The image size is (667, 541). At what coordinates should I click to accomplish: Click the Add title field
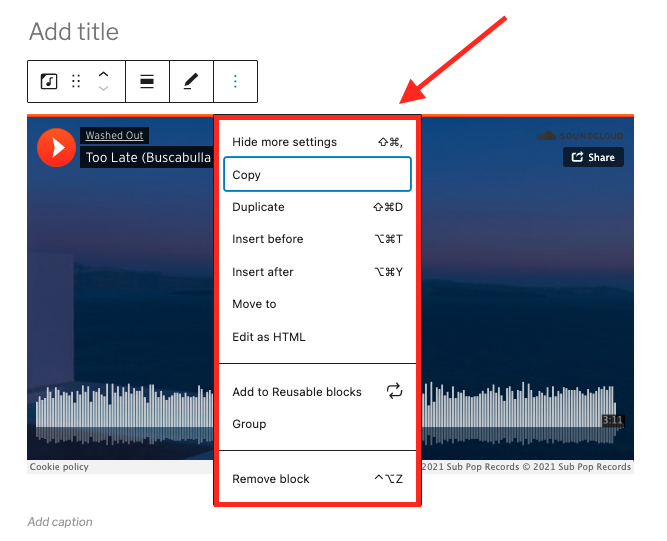(74, 31)
